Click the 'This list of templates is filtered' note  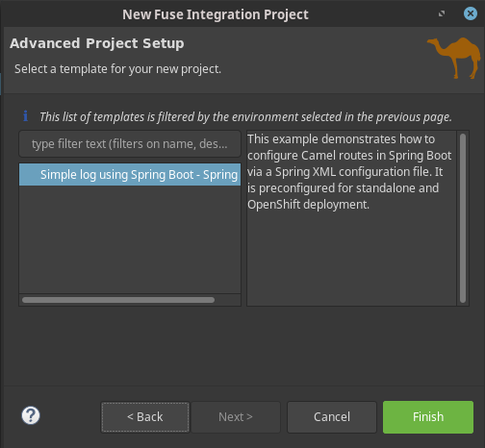(245, 117)
